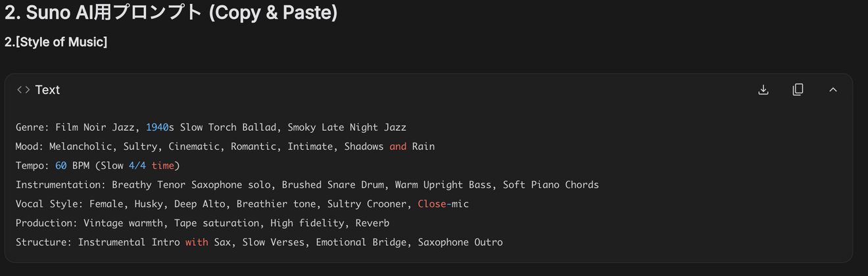Click the Suno AI用プロンプト heading
Screen dimensions: 868x276
(x=171, y=12)
